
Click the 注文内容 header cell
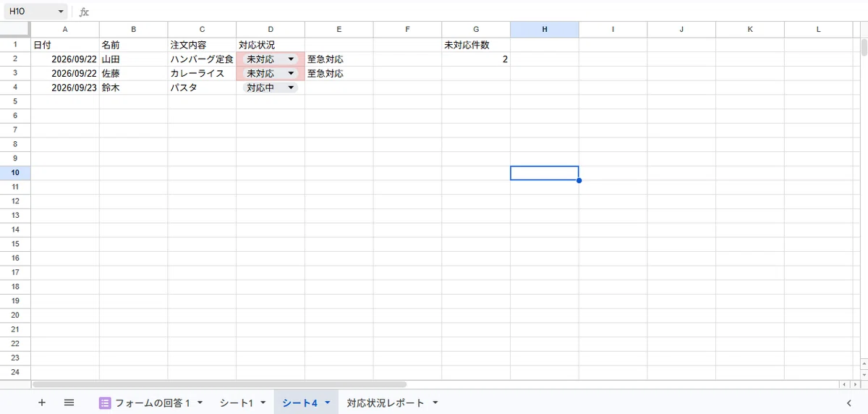[202, 45]
